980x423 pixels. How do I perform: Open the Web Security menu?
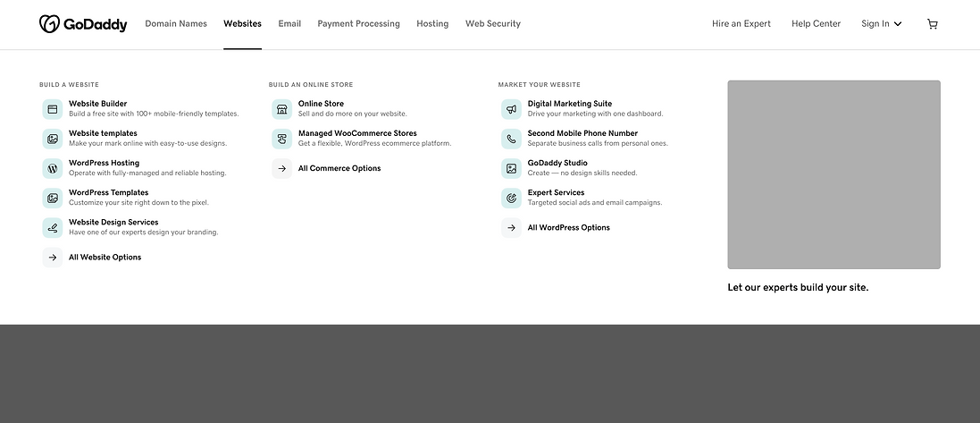pos(493,24)
